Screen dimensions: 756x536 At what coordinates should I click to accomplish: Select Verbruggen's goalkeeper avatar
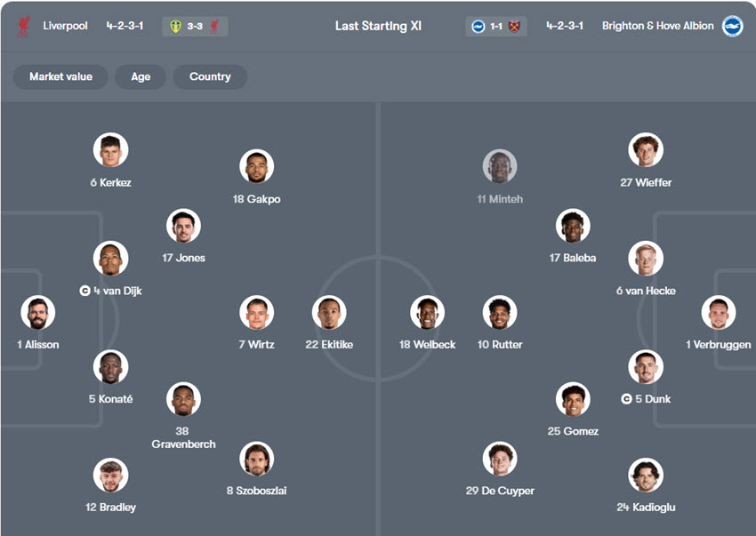point(718,313)
